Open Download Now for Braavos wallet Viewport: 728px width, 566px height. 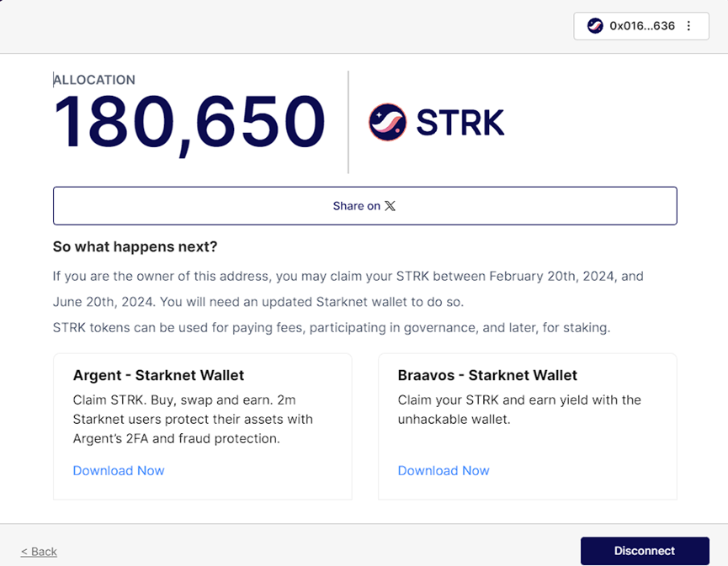[x=444, y=470]
